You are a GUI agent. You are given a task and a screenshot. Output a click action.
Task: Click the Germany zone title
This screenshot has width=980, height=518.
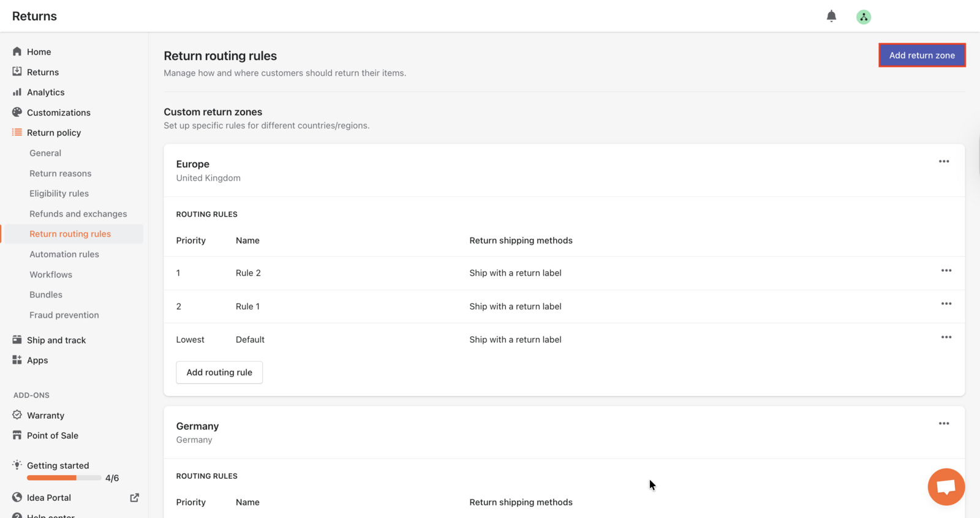pos(197,426)
